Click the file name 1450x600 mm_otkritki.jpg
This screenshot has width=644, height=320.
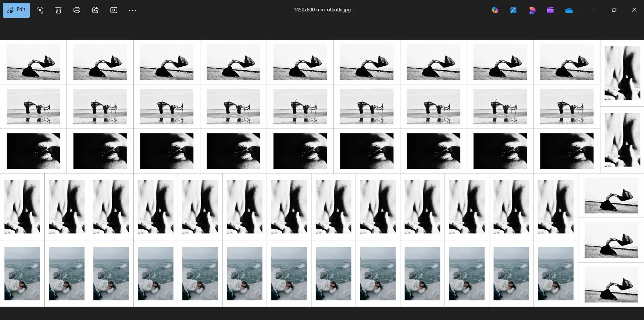point(322,10)
